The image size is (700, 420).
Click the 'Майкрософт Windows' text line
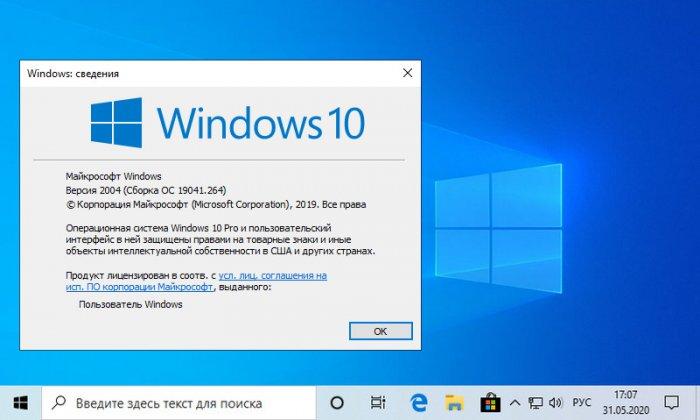point(113,176)
